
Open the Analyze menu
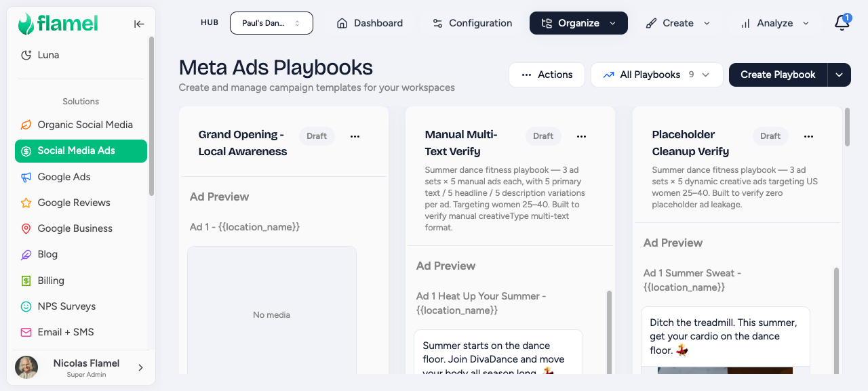774,23
